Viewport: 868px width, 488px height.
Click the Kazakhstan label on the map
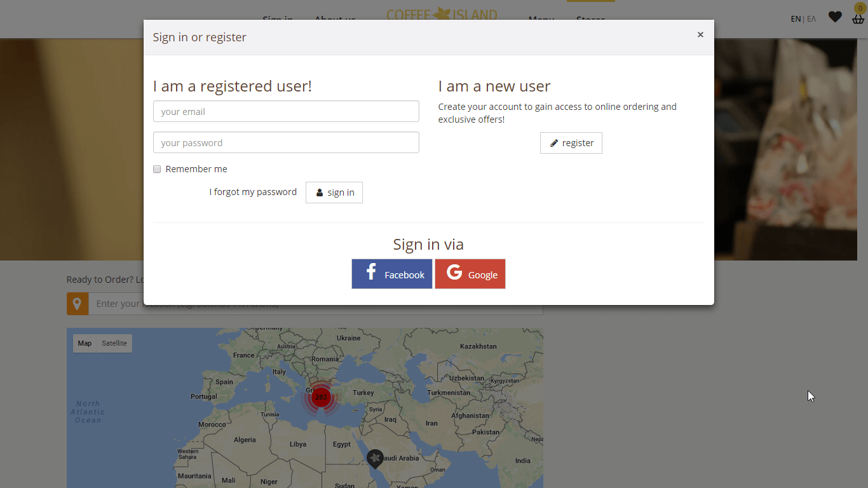point(478,346)
